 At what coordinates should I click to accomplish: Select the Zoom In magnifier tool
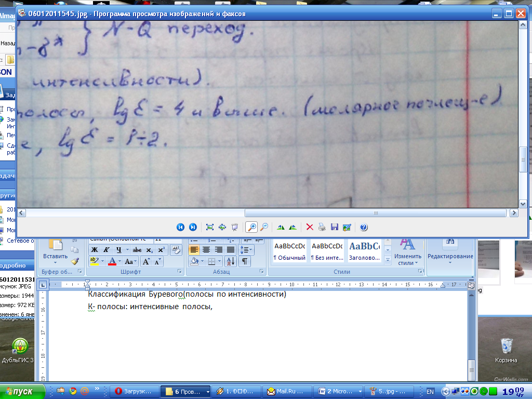pos(251,228)
